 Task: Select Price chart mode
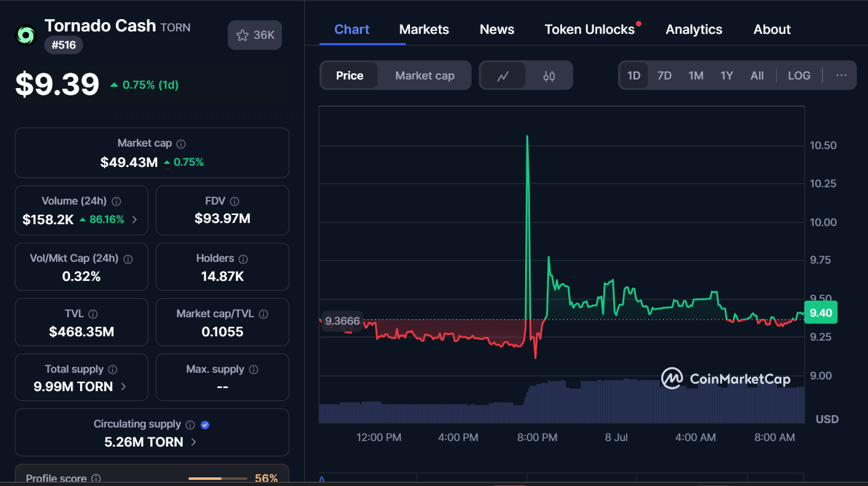(350, 76)
